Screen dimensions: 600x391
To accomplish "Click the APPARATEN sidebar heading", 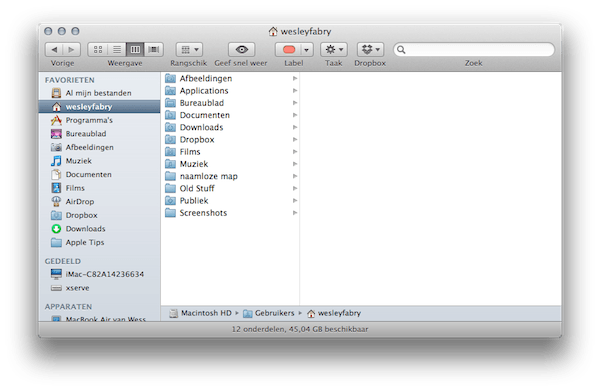I will 68,307.
